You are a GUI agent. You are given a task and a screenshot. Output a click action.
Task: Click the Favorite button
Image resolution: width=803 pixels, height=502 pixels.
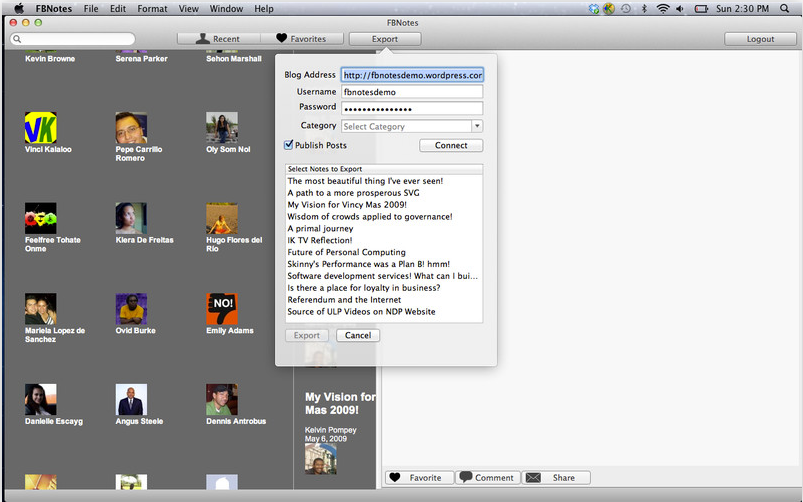[x=420, y=477]
